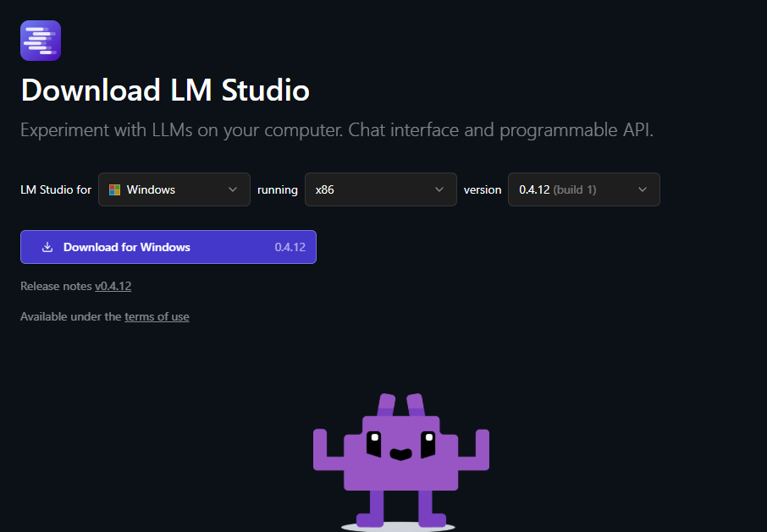Open the terms of use link
Screen dimensions: 767x532
157,317
